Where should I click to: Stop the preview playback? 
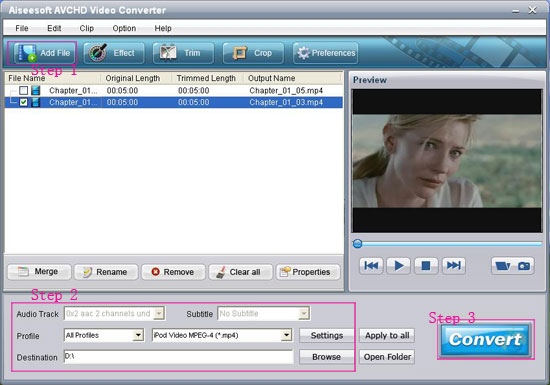(x=426, y=266)
